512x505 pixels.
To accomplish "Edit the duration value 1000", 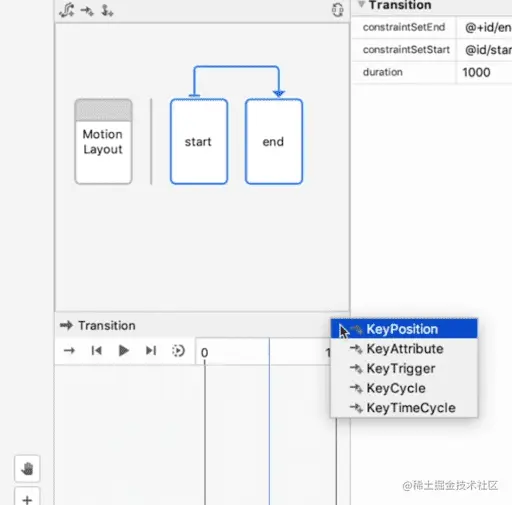I will coord(484,72).
